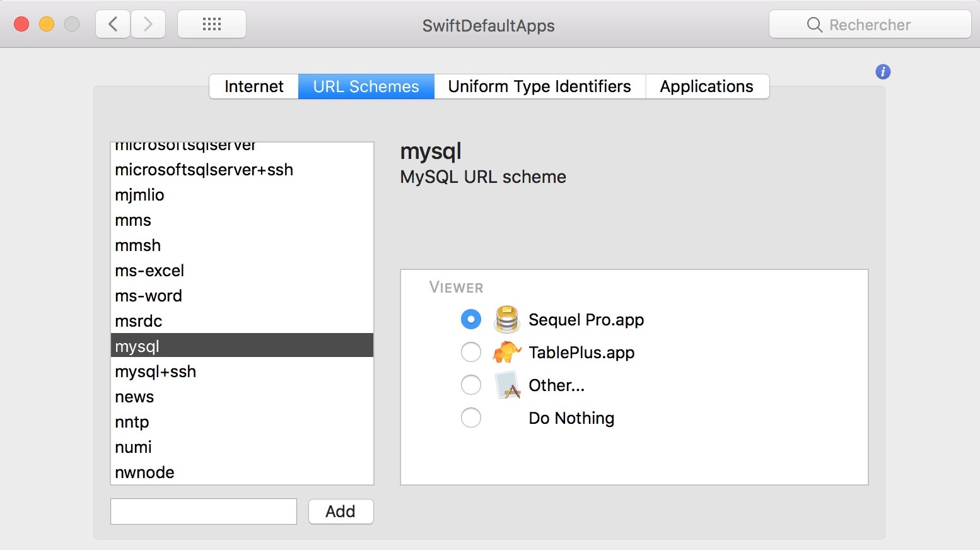Click Other to pick a custom app
The width and height of the screenshot is (980, 550).
click(556, 385)
